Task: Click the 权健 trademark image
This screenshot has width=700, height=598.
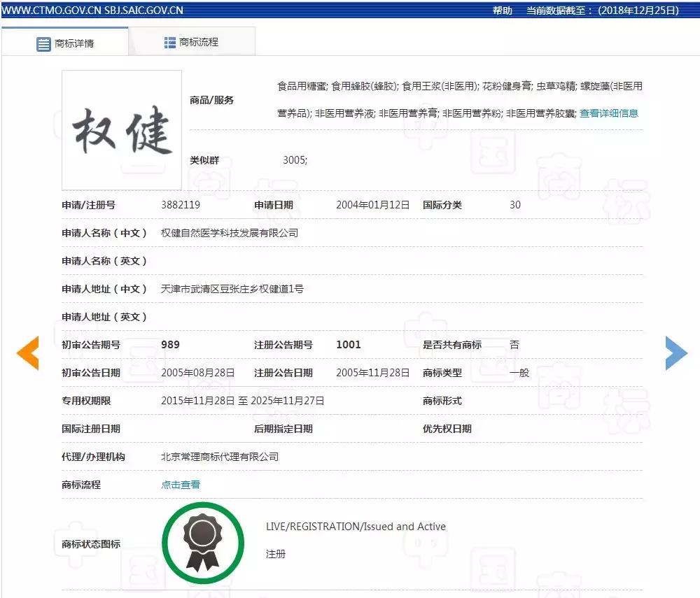Action: tap(121, 130)
